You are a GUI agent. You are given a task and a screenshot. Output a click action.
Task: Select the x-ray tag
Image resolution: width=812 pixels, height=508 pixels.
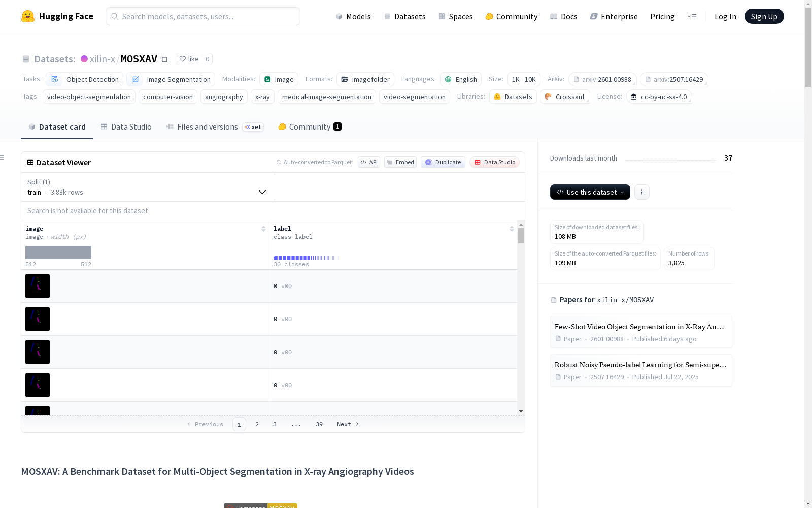(x=262, y=97)
